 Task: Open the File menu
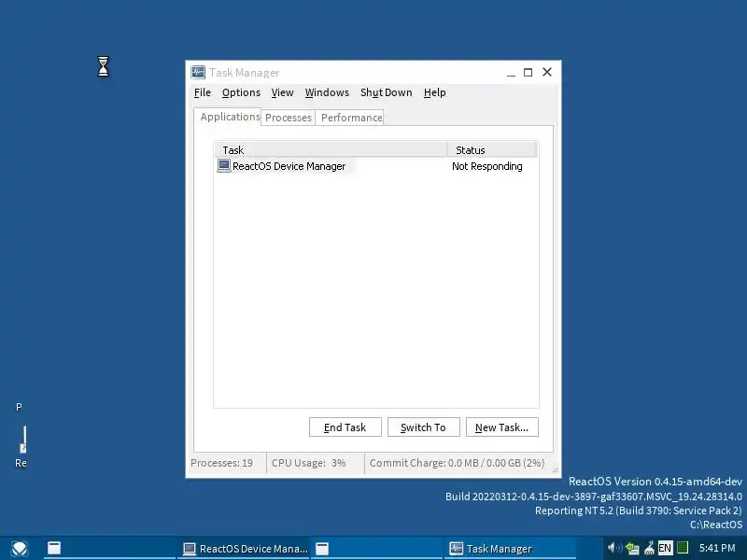coord(203,92)
